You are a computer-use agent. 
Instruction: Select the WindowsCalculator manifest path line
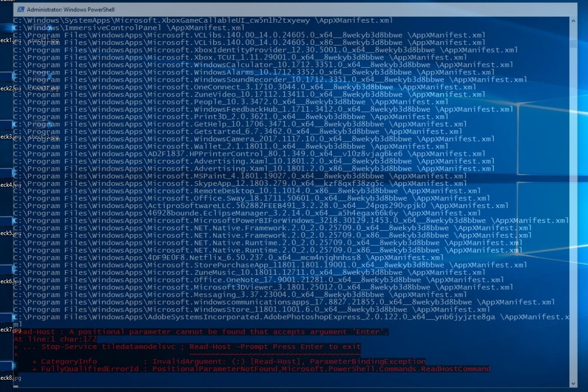click(263, 65)
